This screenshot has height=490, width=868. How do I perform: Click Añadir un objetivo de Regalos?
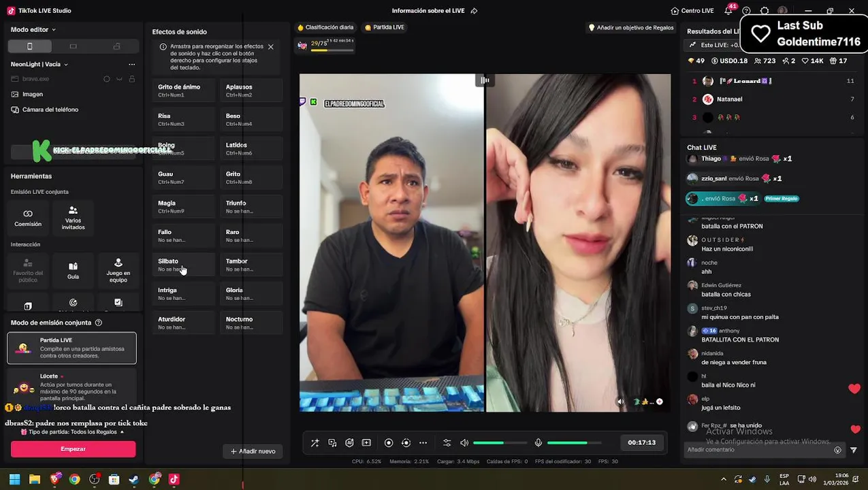click(631, 27)
